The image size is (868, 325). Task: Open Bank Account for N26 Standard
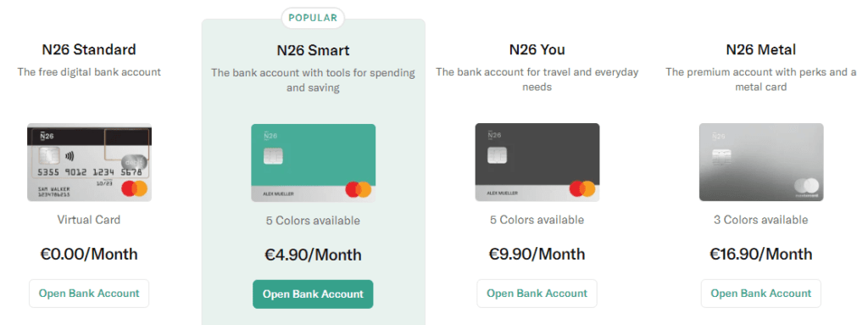coord(89,294)
